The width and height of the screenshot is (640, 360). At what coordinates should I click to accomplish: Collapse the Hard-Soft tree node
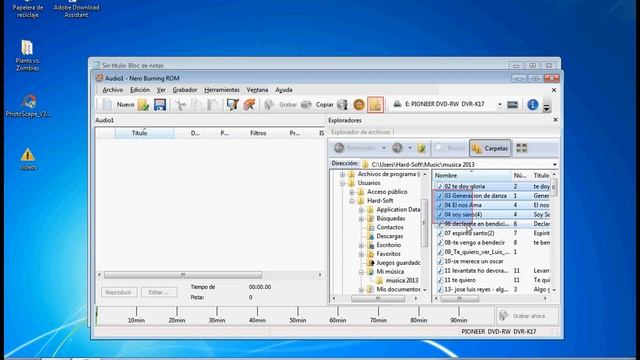(351, 201)
